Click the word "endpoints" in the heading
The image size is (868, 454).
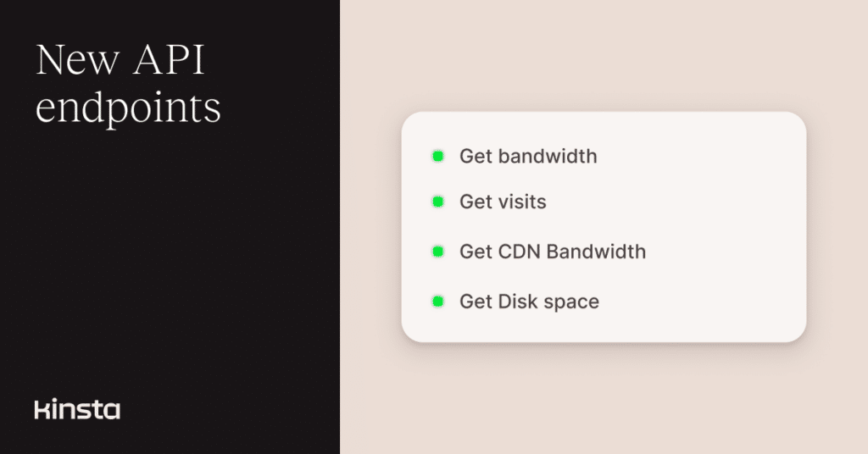128,108
